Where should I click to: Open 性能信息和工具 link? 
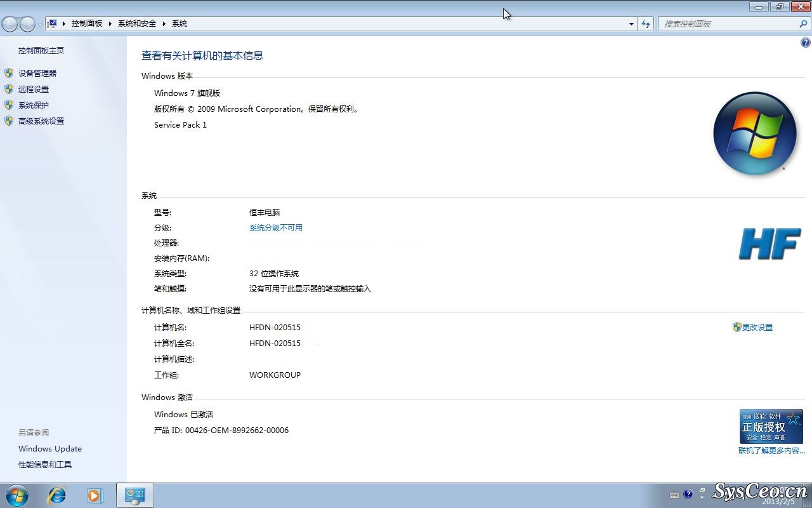45,465
